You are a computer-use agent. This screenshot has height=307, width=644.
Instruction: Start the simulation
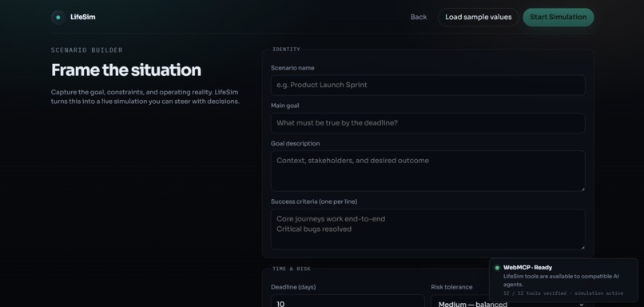coord(559,18)
